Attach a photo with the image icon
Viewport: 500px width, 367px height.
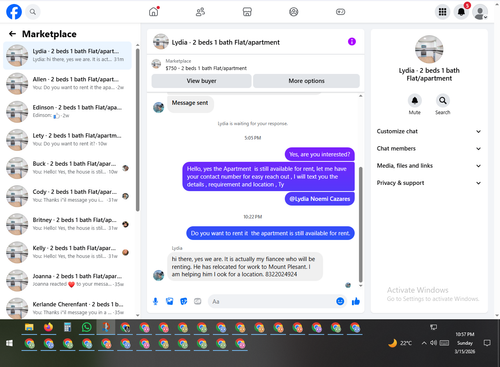[170, 302]
